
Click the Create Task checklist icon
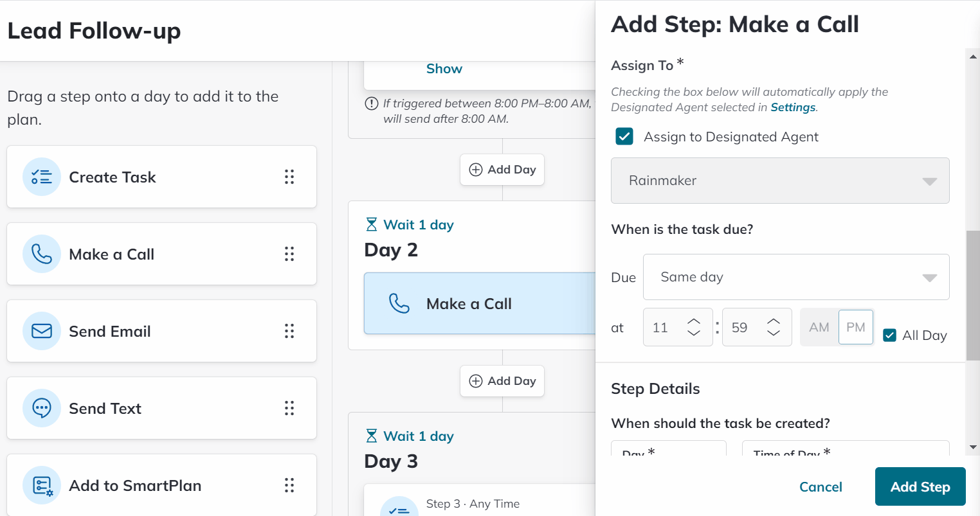pos(42,177)
